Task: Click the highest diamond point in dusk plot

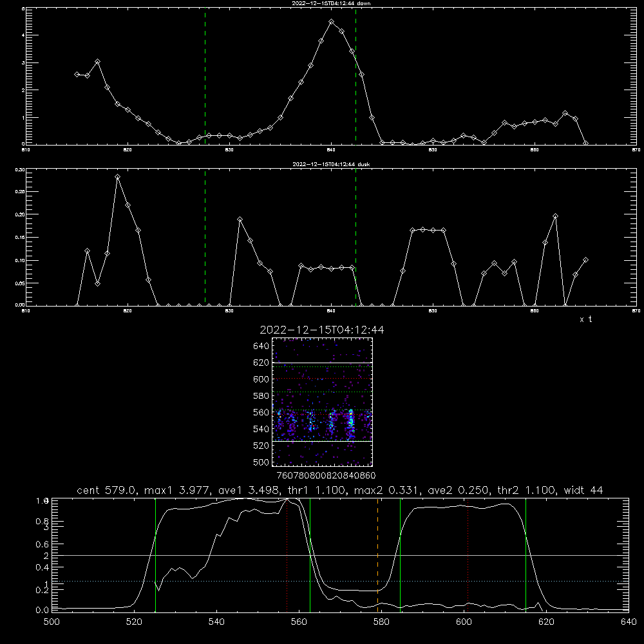Action: click(118, 177)
